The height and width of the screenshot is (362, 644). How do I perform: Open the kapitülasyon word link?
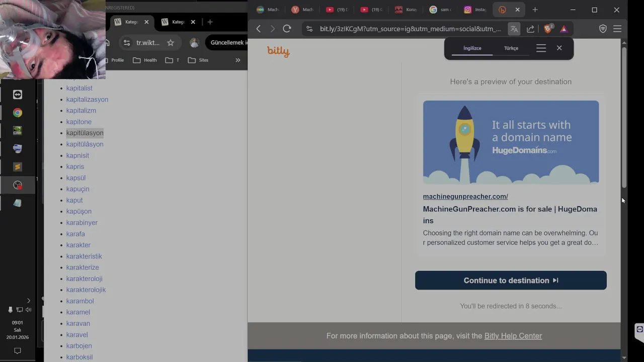[85, 133]
